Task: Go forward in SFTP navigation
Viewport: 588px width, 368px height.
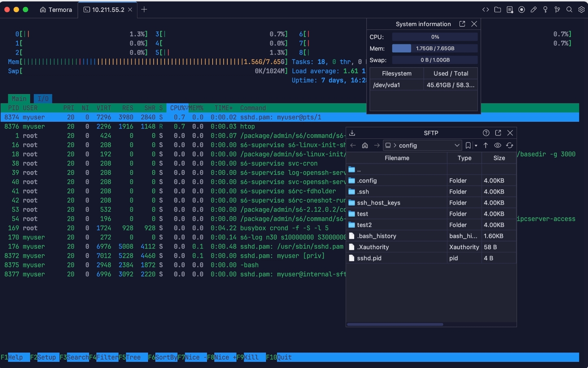Action: (x=377, y=145)
